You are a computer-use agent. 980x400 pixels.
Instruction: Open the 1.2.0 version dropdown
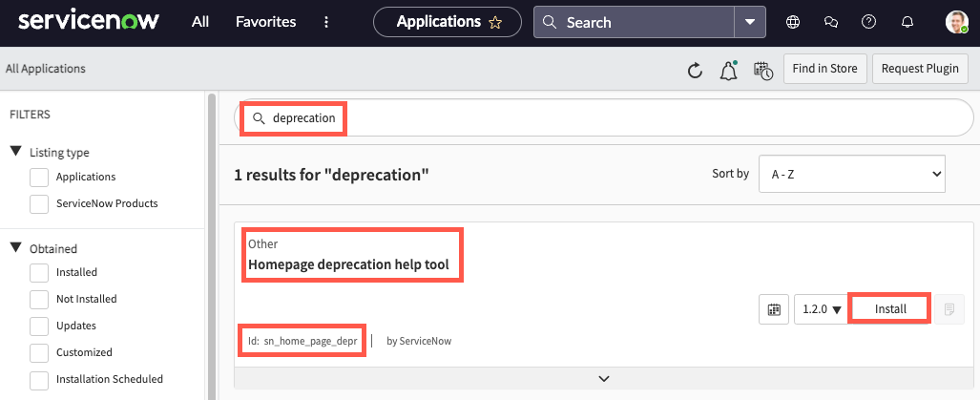tap(821, 309)
